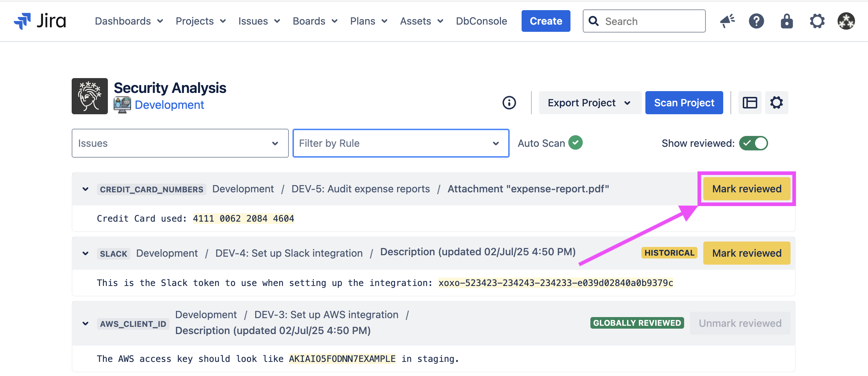The height and width of the screenshot is (376, 868).
Task: Open Jira administration gear in top bar
Action: click(817, 21)
